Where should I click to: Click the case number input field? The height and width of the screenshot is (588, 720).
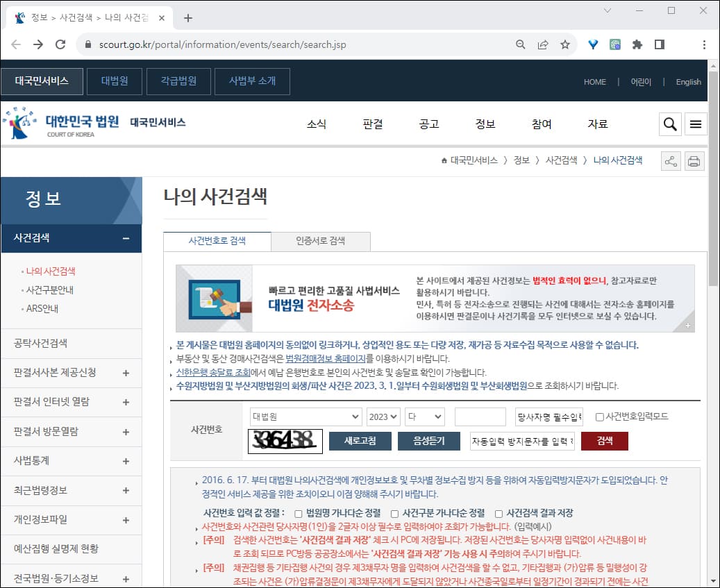click(480, 416)
